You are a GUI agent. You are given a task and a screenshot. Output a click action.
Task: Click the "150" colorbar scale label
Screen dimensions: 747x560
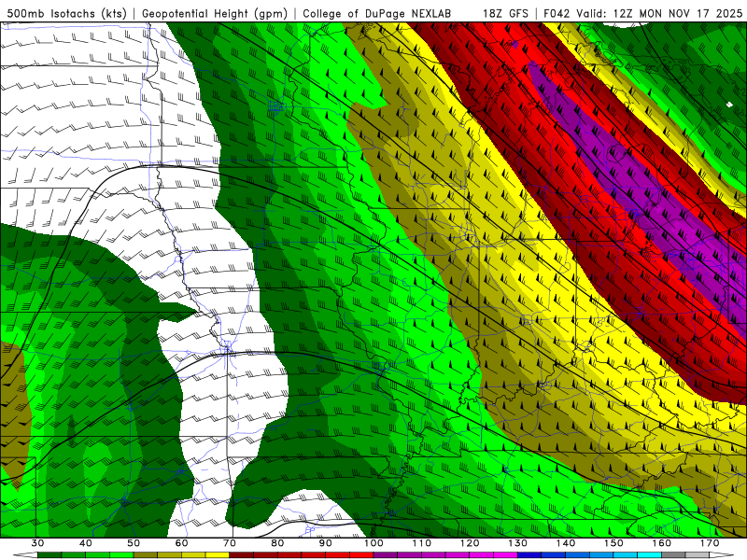click(x=613, y=543)
